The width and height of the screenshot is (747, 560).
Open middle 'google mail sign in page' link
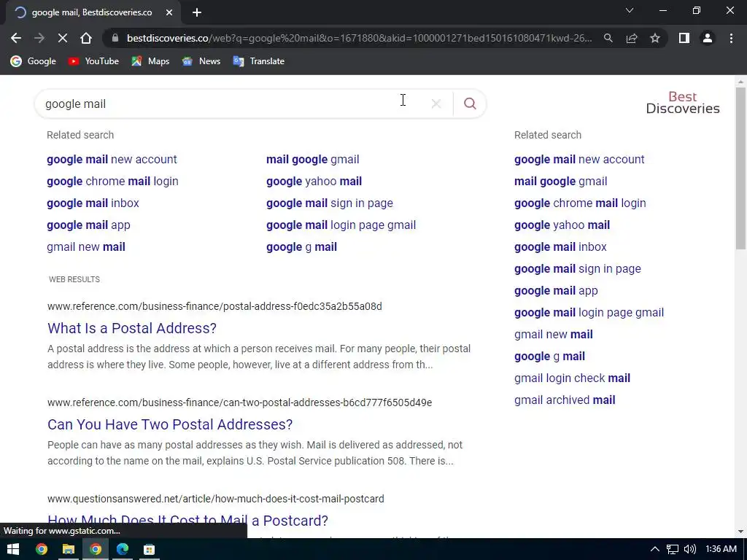(x=330, y=203)
